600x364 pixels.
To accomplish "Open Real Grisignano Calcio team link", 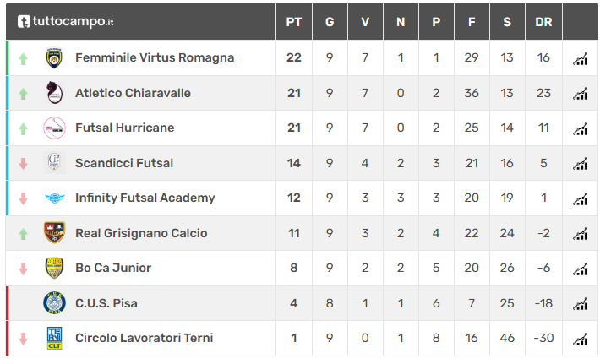I will pos(141,233).
